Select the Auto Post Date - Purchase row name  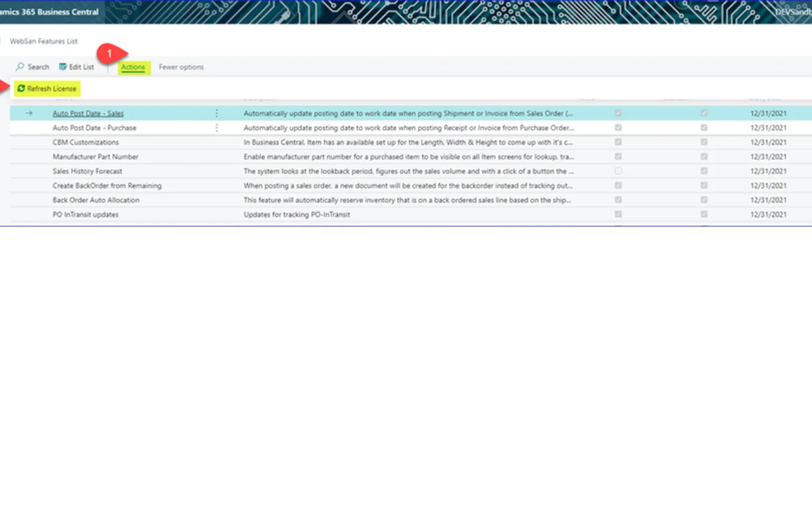[94, 128]
